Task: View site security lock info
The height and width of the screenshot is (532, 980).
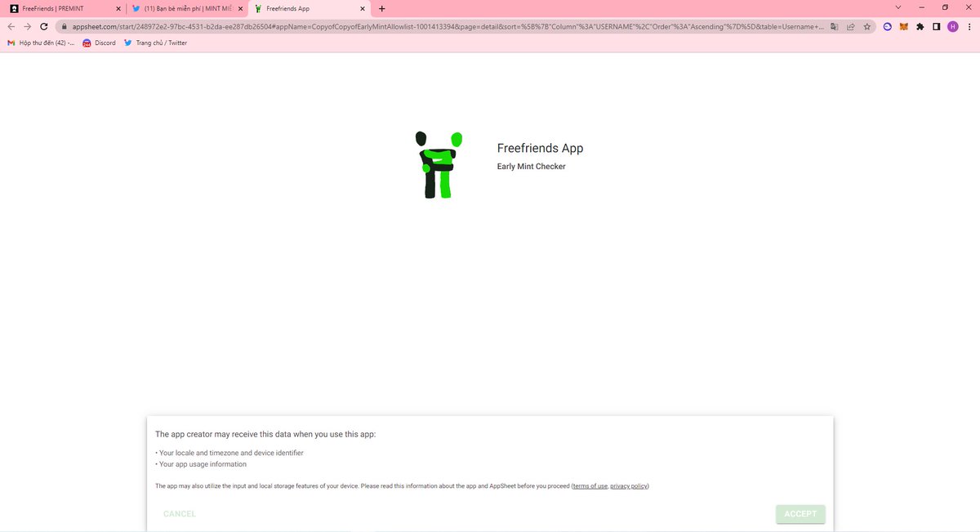Action: tap(64, 26)
